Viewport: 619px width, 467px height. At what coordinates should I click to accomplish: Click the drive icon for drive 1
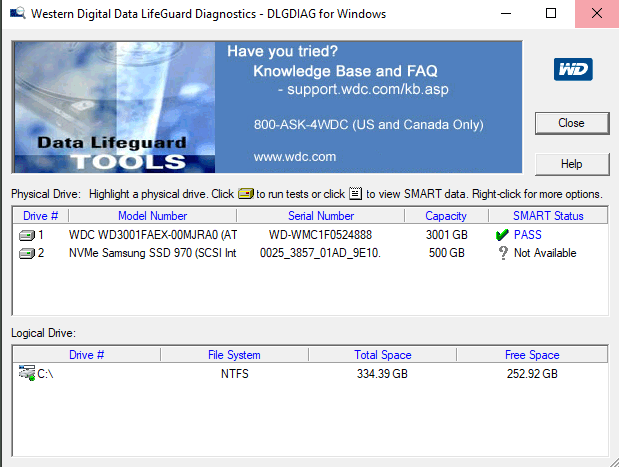tap(27, 236)
